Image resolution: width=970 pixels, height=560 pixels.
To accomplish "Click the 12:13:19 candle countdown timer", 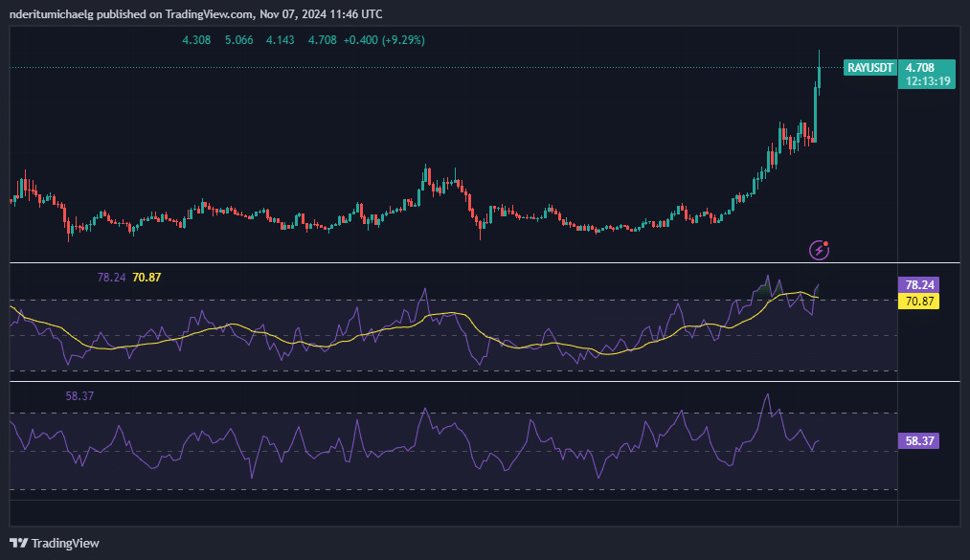I will pos(927,81).
